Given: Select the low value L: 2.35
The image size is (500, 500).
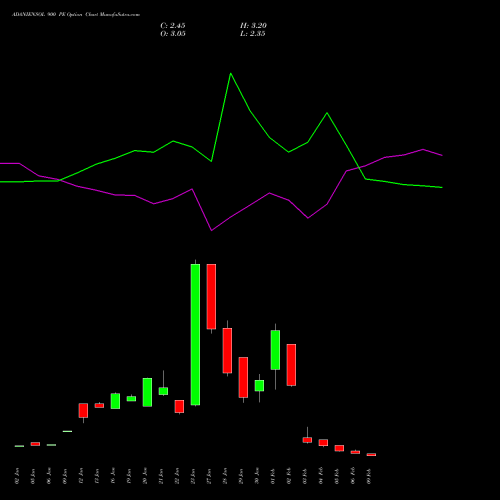Looking at the screenshot, I should tap(253, 34).
